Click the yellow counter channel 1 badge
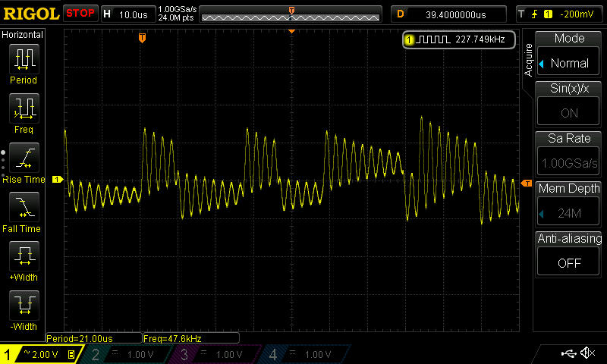Image resolution: width=607 pixels, height=364 pixels. 409,39
